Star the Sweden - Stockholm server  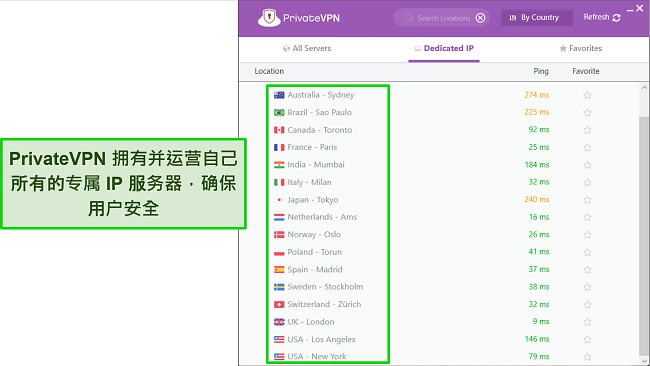[587, 287]
